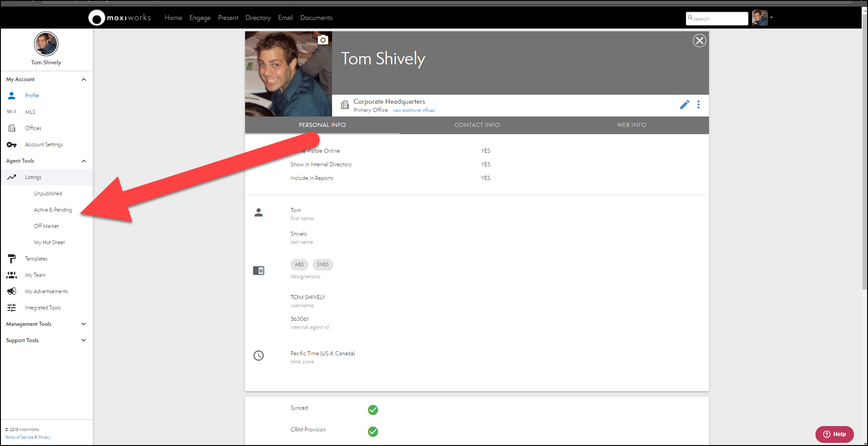Click the Integrated Tools sliders icon
Viewport: 868px width, 446px height.
[12, 308]
